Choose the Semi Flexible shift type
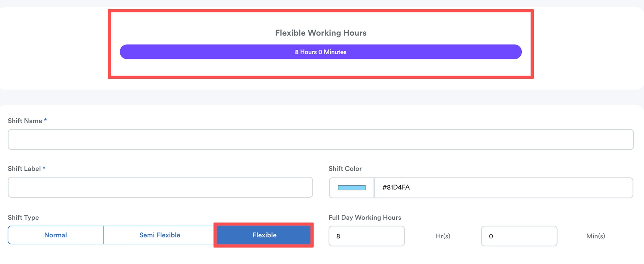644x264 pixels. (x=160, y=235)
